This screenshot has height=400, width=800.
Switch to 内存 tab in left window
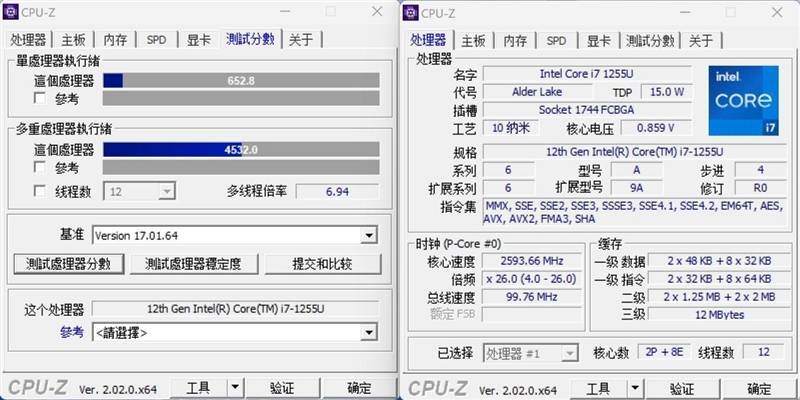pyautogui.click(x=115, y=40)
